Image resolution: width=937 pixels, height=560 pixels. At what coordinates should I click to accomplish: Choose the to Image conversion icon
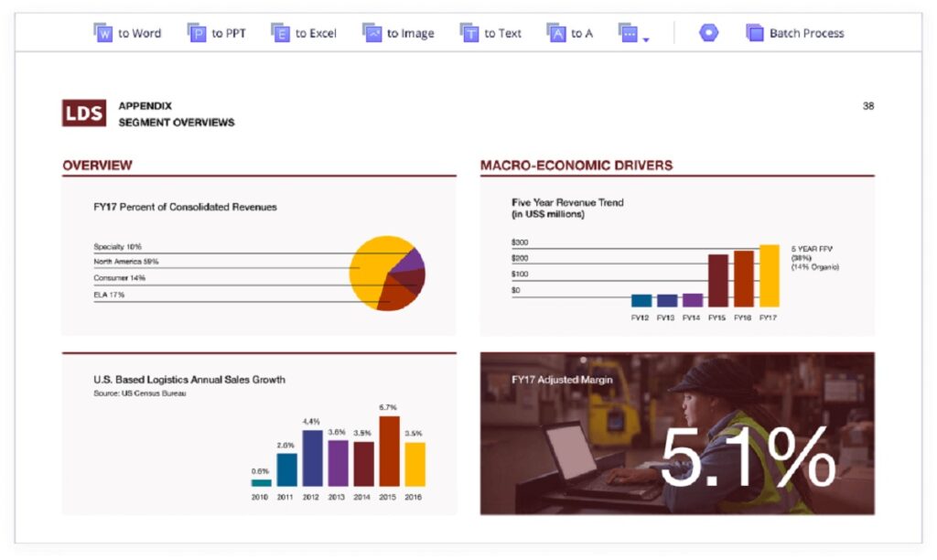pos(372,33)
